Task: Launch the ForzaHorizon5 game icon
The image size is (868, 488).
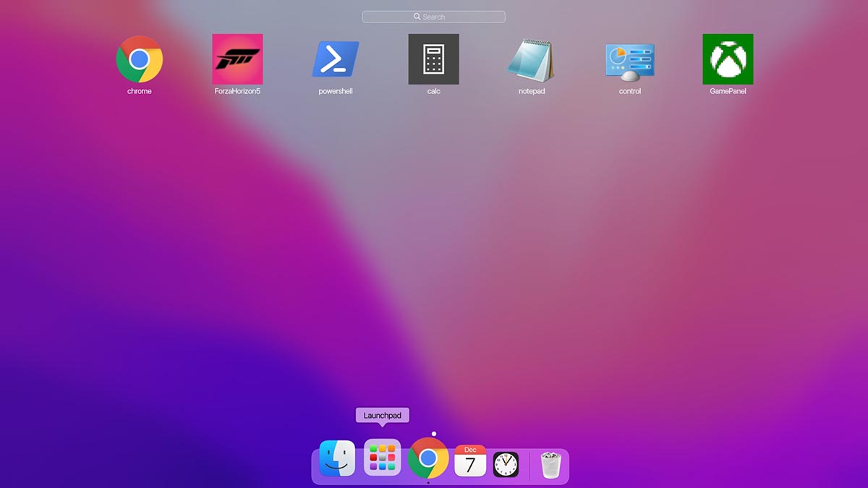Action: click(237, 59)
